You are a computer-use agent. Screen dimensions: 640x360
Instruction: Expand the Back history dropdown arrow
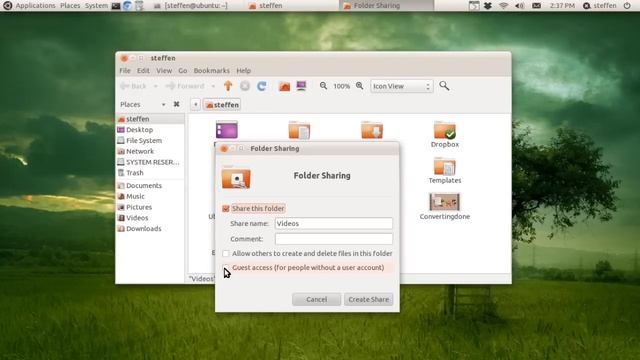tap(155, 86)
